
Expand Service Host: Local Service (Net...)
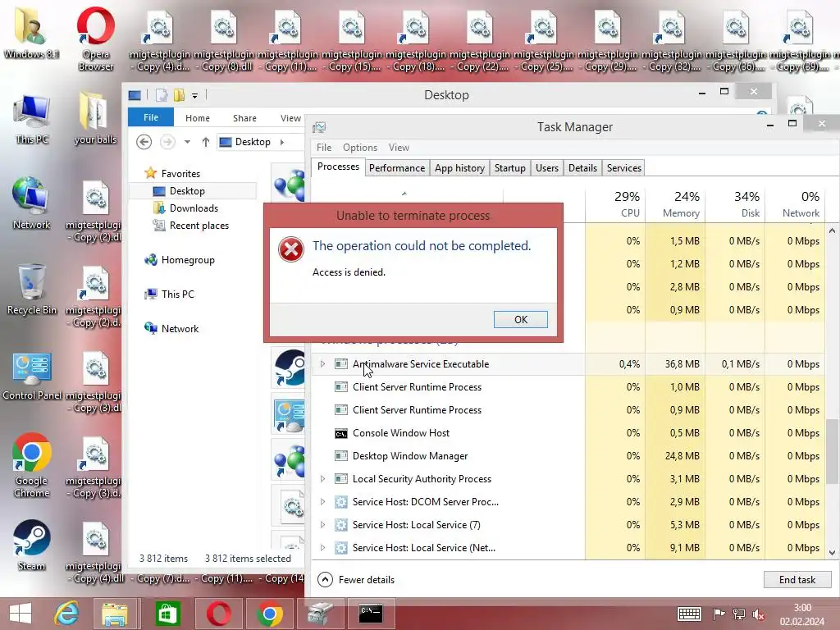(322, 548)
